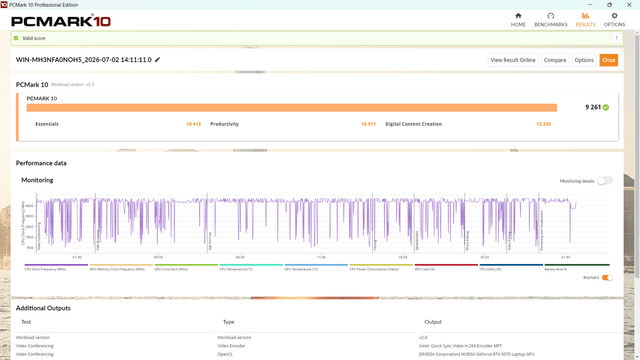640x360 pixels.
Task: Click the Spreadsheets chart marker
Action: point(417,240)
